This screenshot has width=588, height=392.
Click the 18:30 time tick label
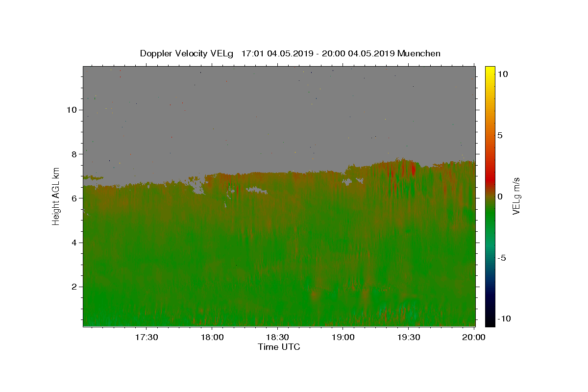point(277,337)
